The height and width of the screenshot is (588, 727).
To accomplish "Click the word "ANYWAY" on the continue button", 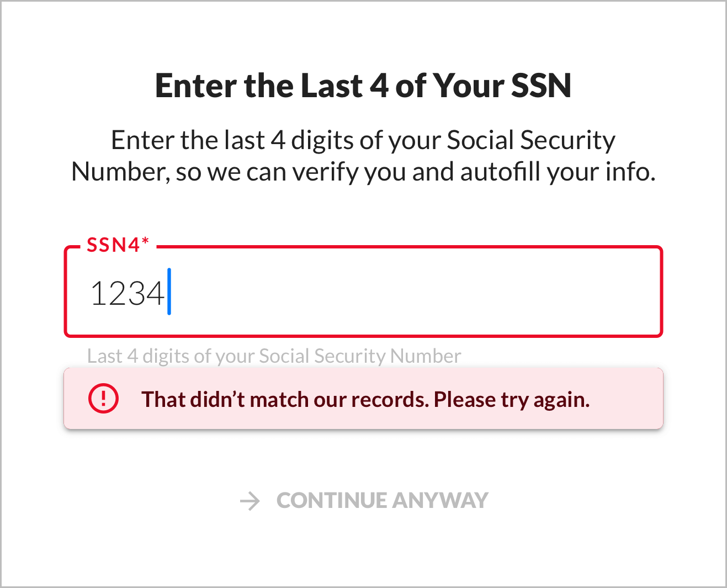I will click(x=441, y=501).
